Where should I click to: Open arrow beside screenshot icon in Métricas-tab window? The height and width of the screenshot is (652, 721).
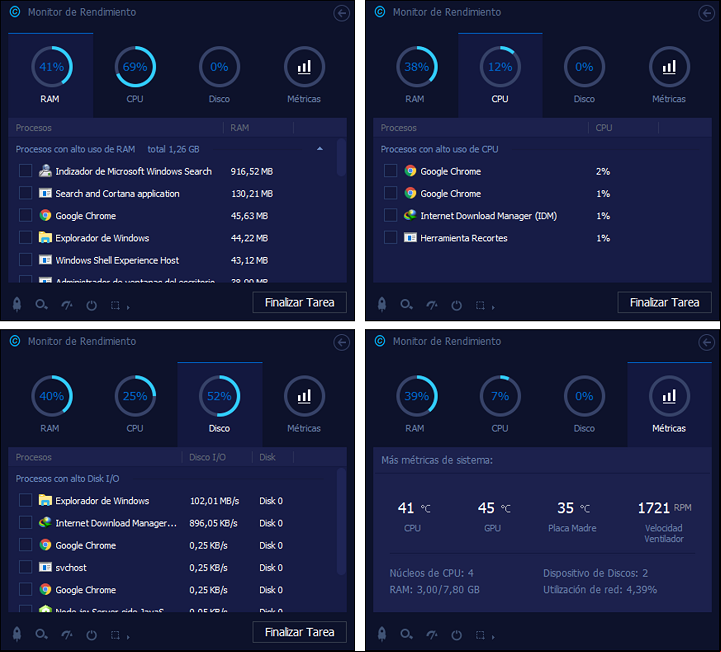pos(493,637)
